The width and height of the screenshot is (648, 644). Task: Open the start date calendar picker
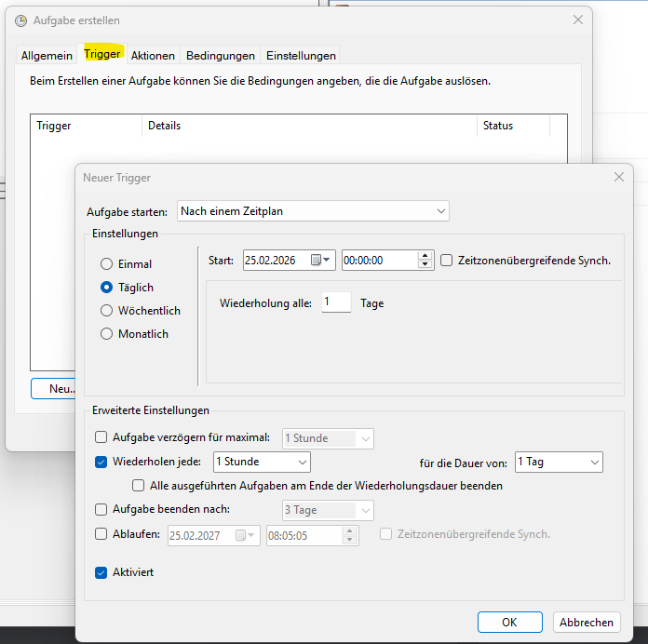320,261
